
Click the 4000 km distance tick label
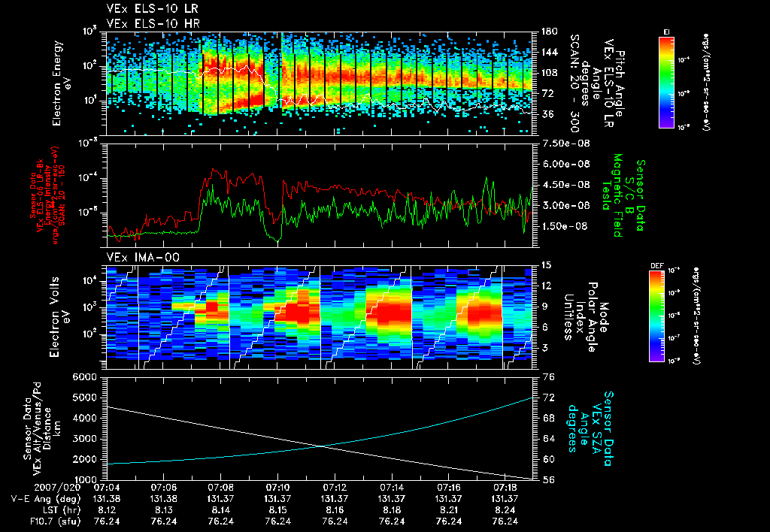point(84,418)
